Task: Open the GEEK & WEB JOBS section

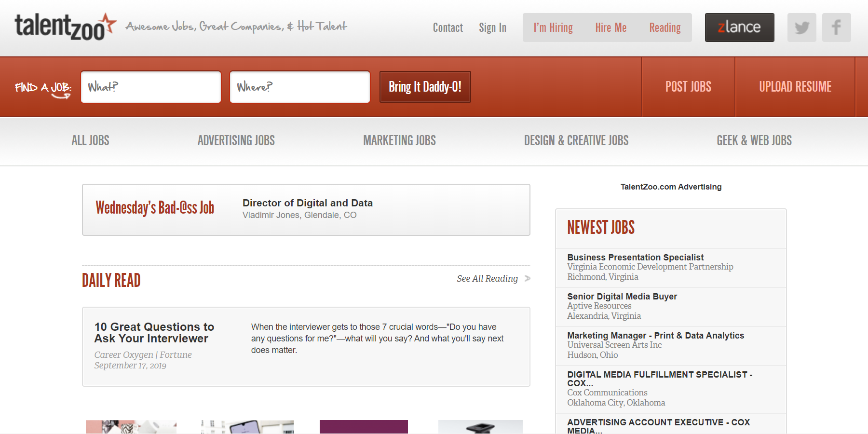Action: (x=753, y=140)
